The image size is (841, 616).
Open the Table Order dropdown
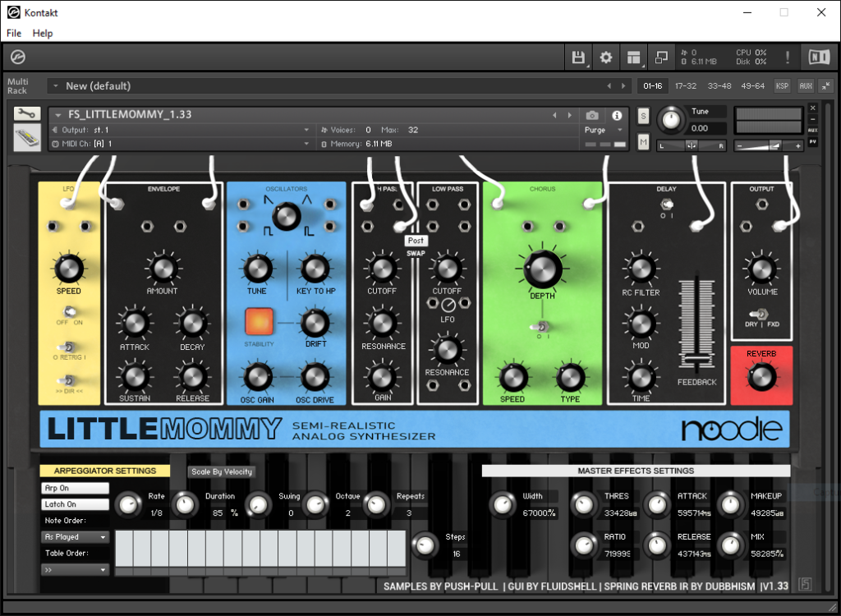coord(75,570)
